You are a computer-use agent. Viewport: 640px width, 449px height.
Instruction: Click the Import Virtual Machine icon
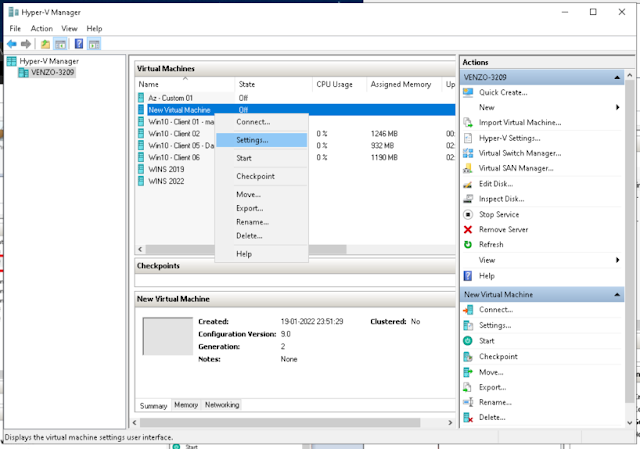[x=468, y=122]
